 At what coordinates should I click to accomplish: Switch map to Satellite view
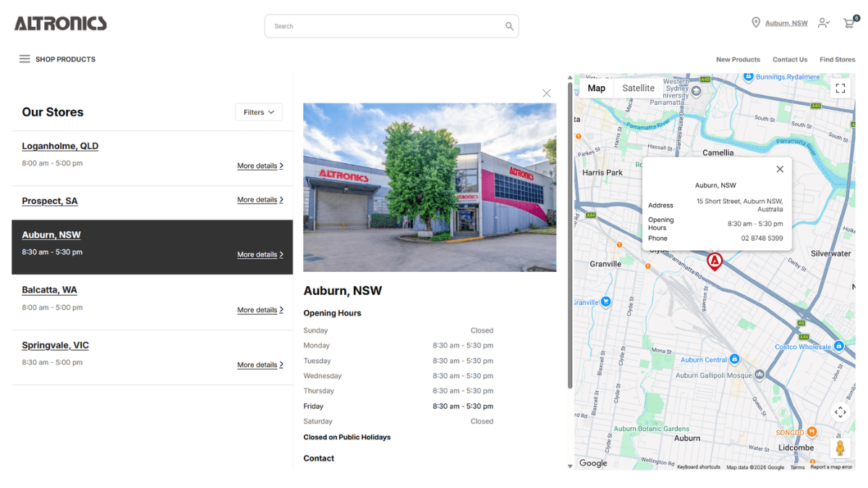pyautogui.click(x=639, y=88)
